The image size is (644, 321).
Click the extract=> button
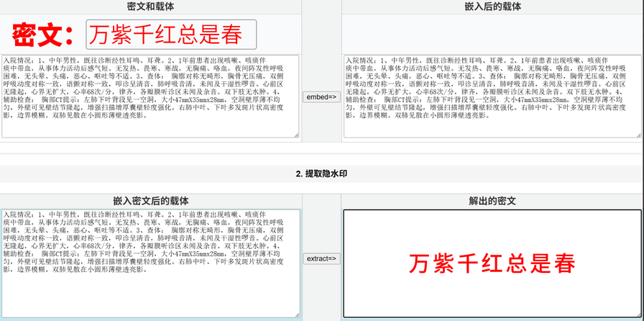pyautogui.click(x=321, y=258)
